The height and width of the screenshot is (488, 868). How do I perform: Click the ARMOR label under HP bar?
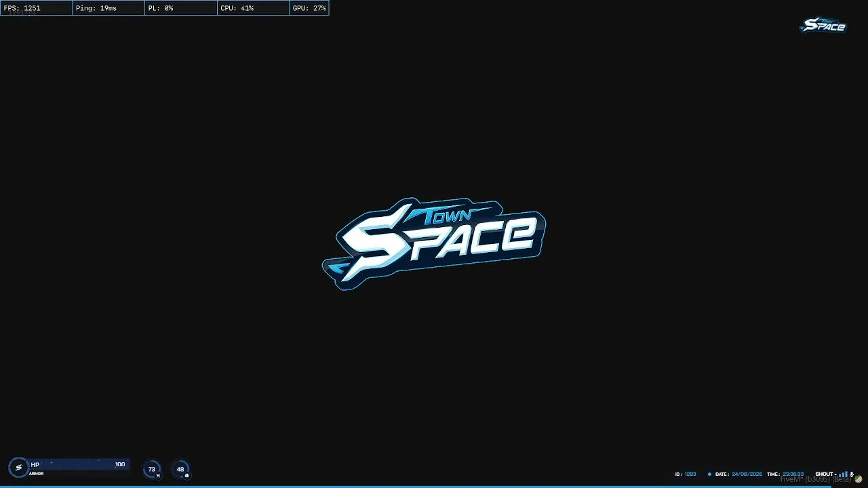36,474
